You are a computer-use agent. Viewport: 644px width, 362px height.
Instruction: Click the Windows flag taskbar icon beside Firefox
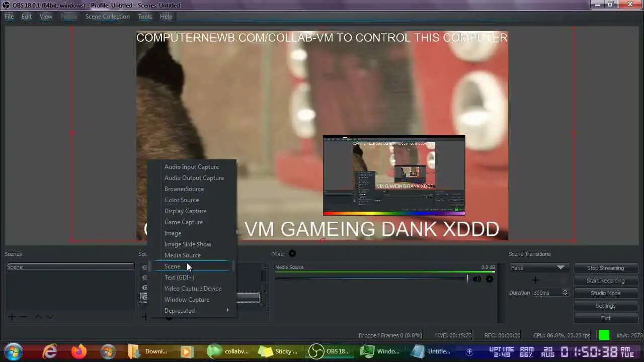point(108,351)
